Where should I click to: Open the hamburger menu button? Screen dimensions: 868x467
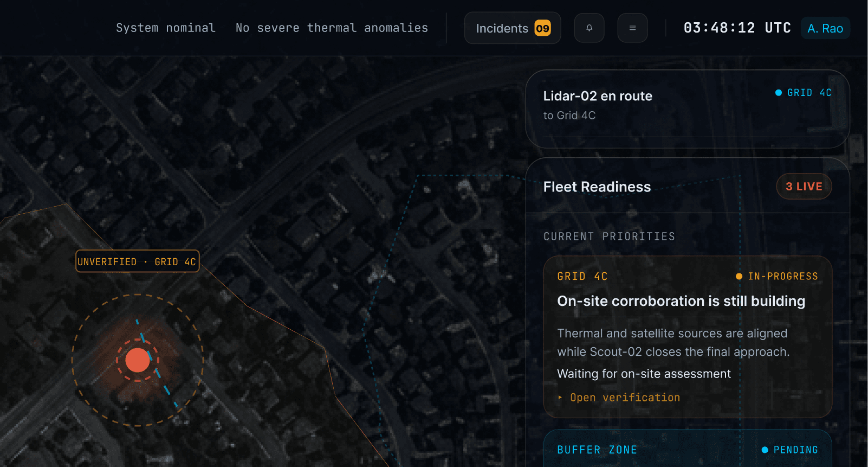click(x=632, y=28)
